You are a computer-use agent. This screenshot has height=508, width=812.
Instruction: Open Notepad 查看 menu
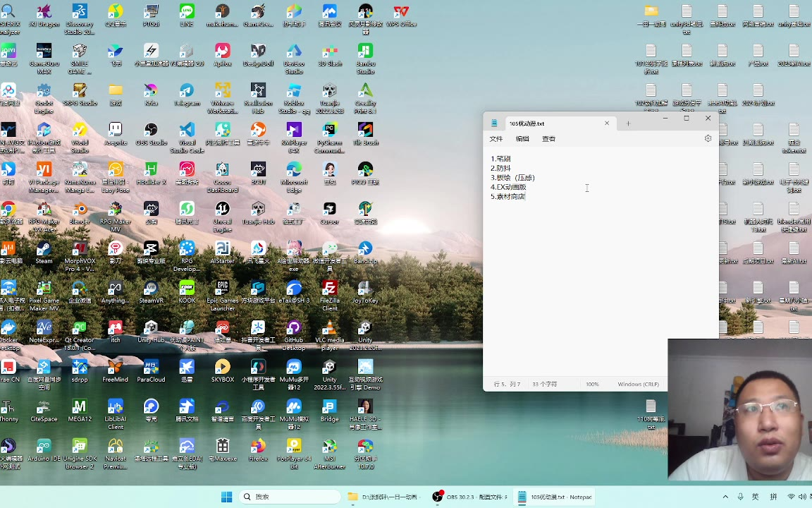(549, 139)
